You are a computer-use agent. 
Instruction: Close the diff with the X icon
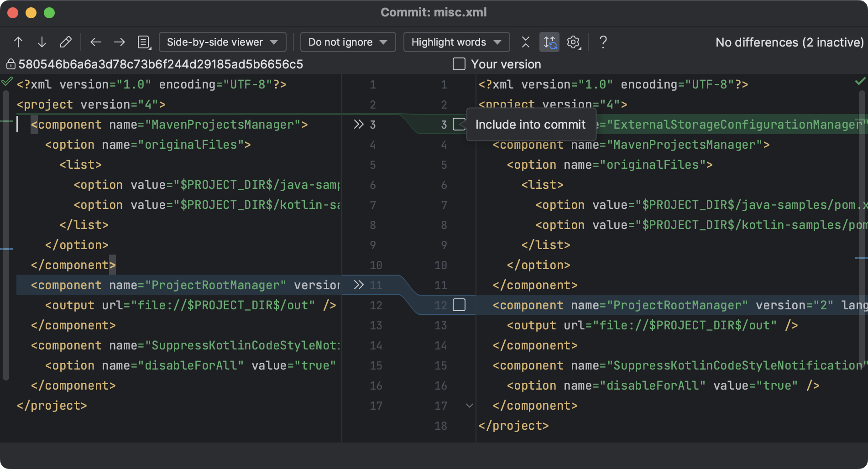[525, 42]
